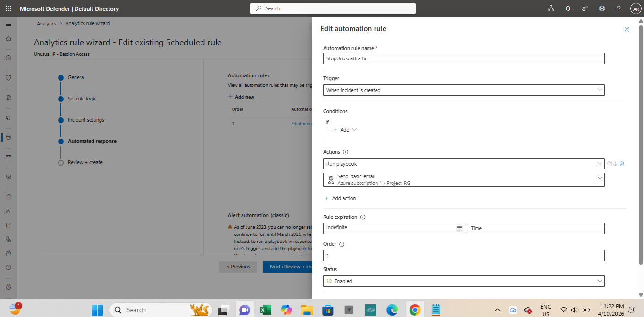The height and width of the screenshot is (317, 644).
Task: Click the order 1 row cell
Action: [233, 123]
